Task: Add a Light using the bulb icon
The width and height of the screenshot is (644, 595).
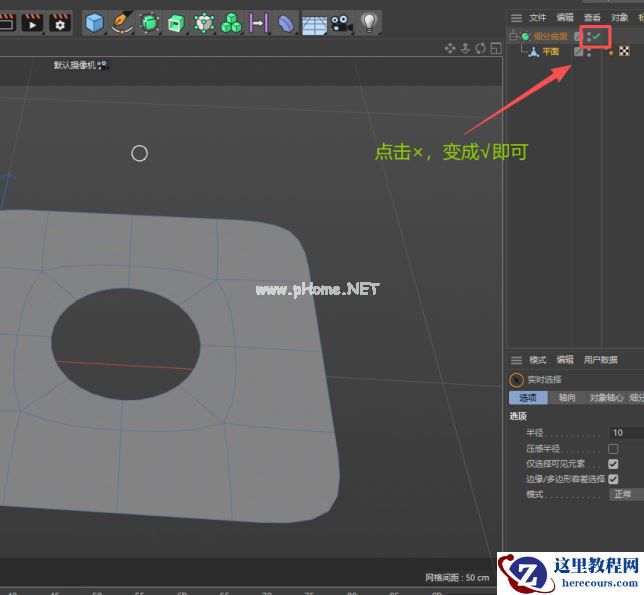Action: [x=369, y=21]
